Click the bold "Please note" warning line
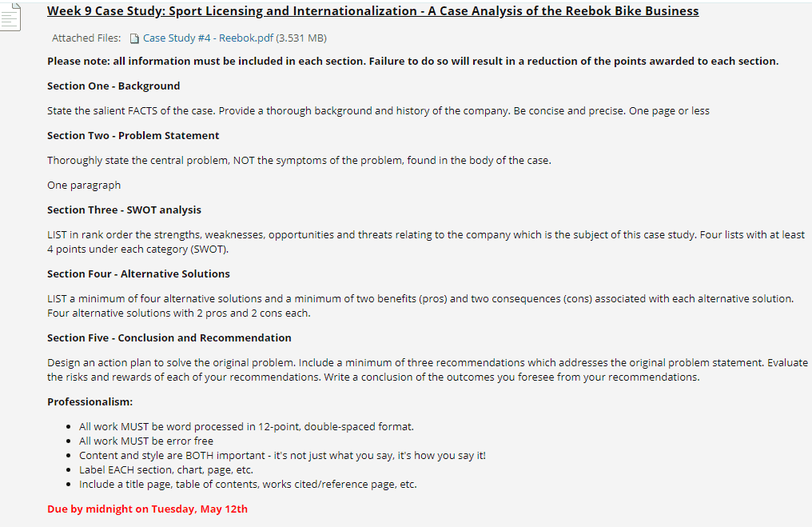This screenshot has width=812, height=527. pos(412,62)
